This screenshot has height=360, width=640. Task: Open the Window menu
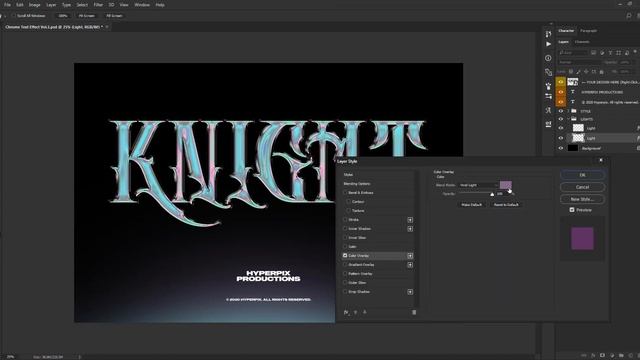[142, 5]
